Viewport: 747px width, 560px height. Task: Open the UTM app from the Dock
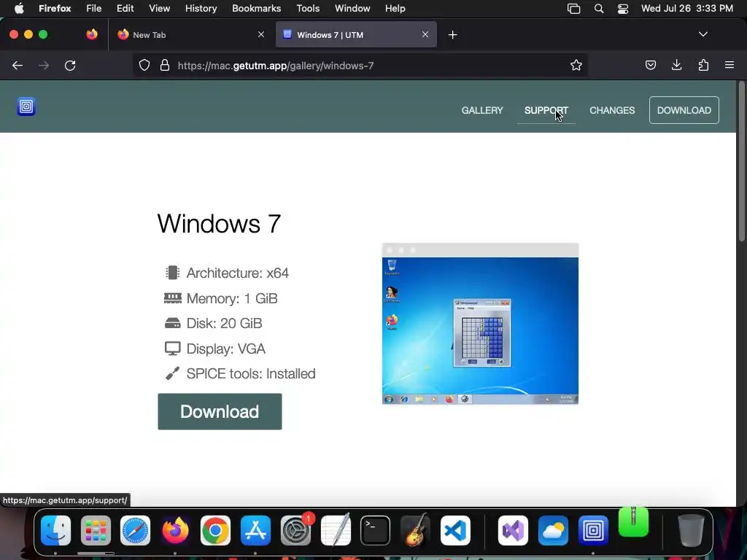593,530
